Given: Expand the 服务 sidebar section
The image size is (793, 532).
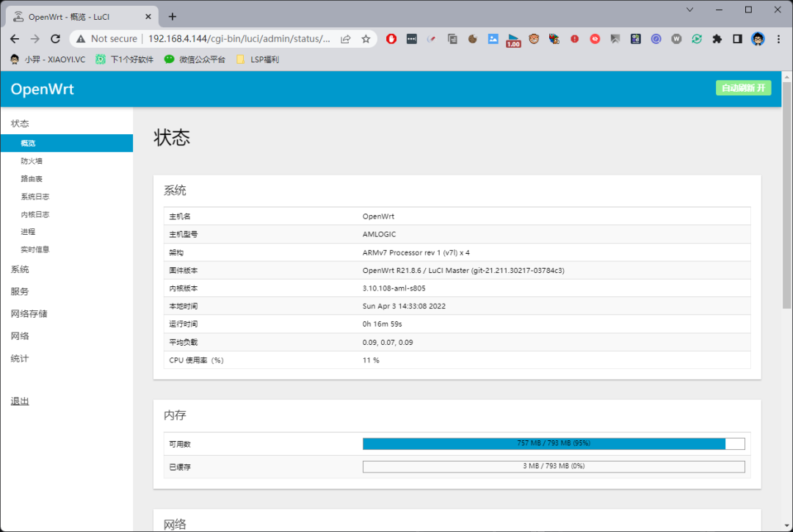Looking at the screenshot, I should click(x=20, y=291).
